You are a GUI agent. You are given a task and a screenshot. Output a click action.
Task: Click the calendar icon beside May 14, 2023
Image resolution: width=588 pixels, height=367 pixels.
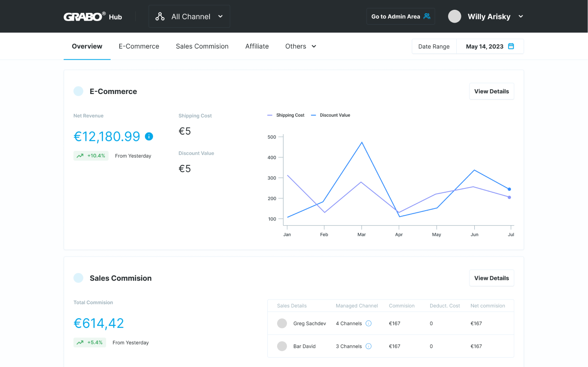pyautogui.click(x=511, y=46)
